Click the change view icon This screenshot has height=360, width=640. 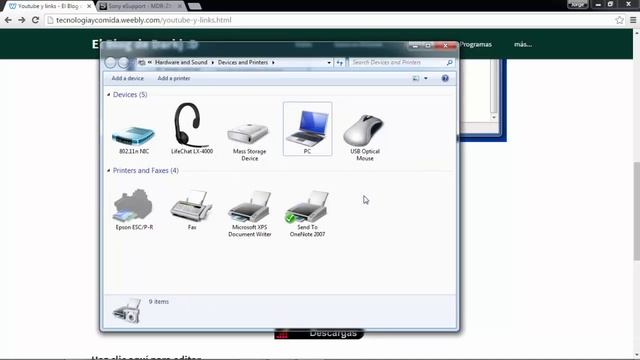416,78
